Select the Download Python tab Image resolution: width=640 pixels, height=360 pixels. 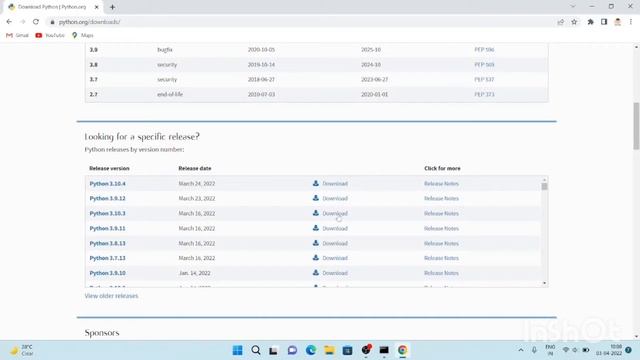coord(52,7)
